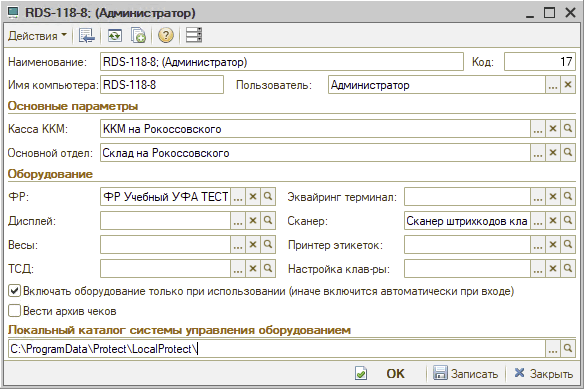
Task: Clear the Дисплей field
Action: coord(253,221)
